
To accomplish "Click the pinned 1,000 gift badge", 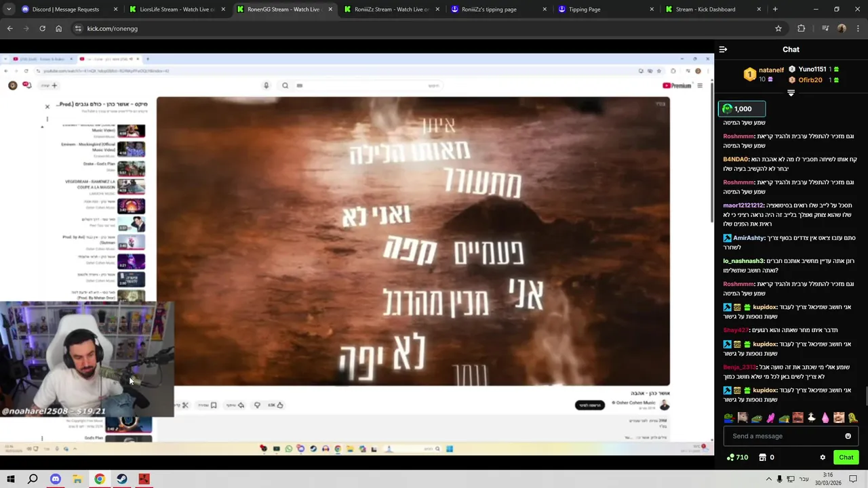I will click(742, 108).
